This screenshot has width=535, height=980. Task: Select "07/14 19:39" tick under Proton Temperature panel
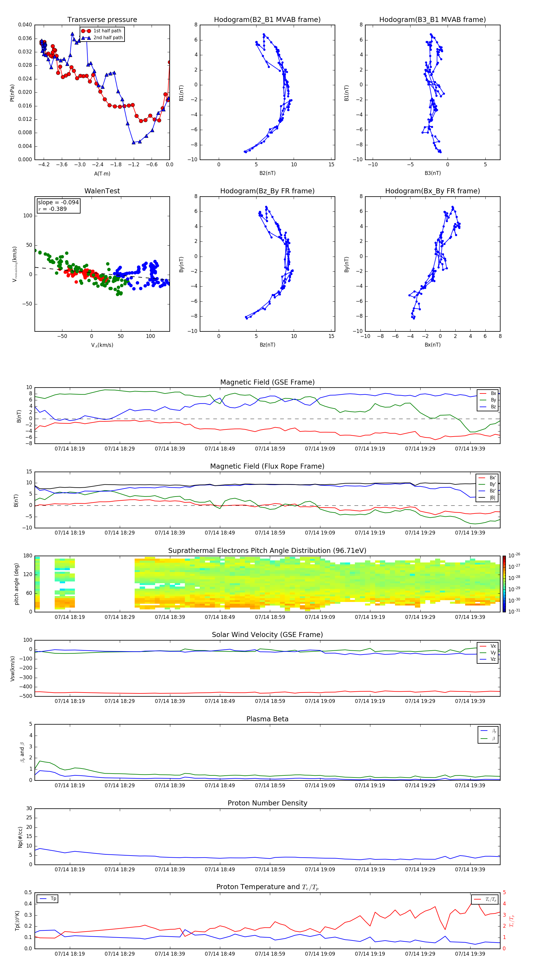coord(470,954)
